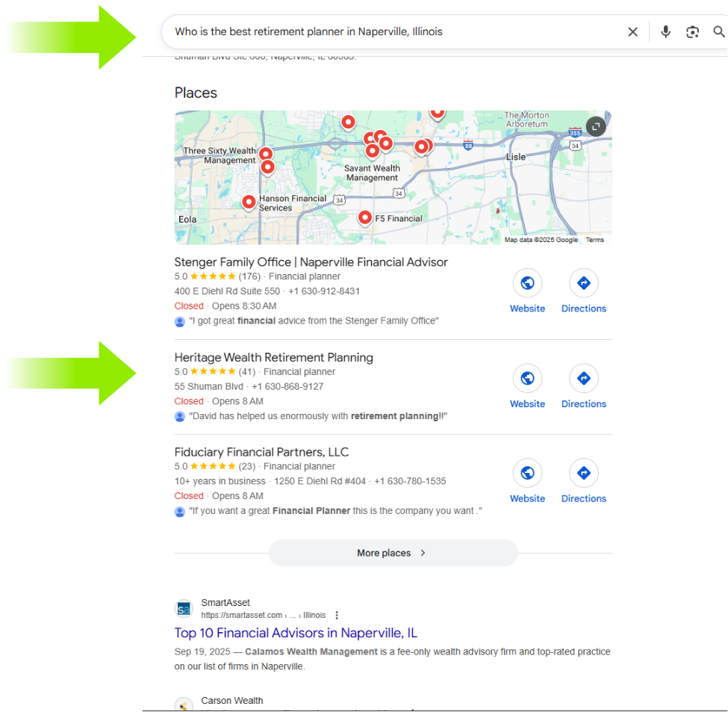Get Directions to Fiduciary Financial Partners

point(584,473)
